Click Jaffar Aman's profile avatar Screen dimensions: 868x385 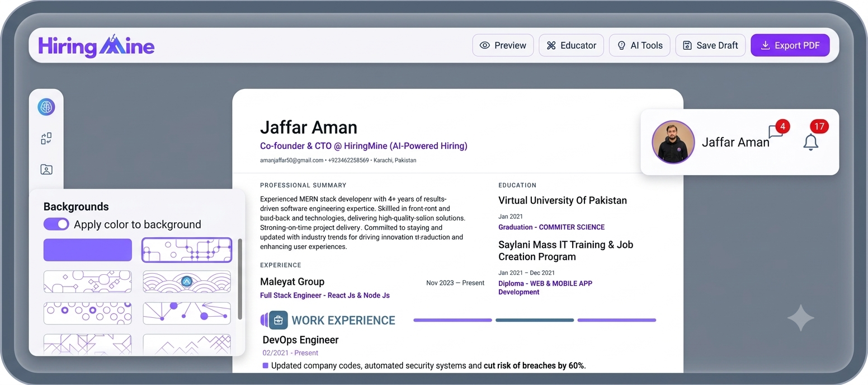click(673, 142)
